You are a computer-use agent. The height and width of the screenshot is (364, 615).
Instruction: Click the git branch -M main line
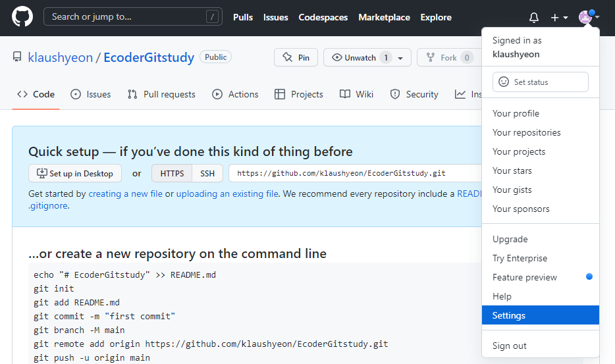point(79,330)
